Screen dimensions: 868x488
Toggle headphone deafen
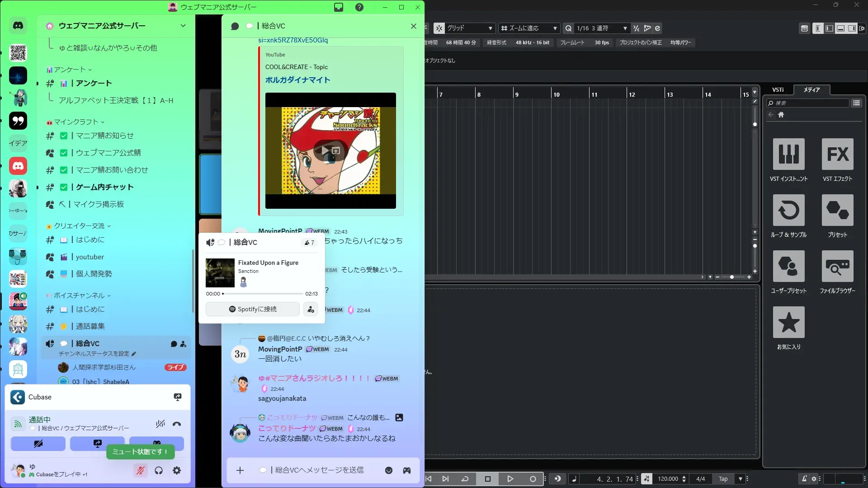click(x=159, y=470)
